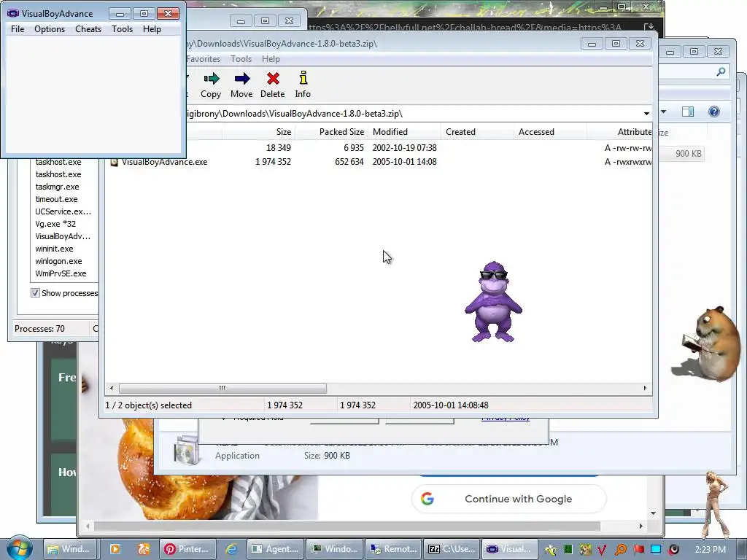This screenshot has height=560, width=747.
Task: Select taskmgr.exe in Task Manager list
Action: (x=57, y=187)
